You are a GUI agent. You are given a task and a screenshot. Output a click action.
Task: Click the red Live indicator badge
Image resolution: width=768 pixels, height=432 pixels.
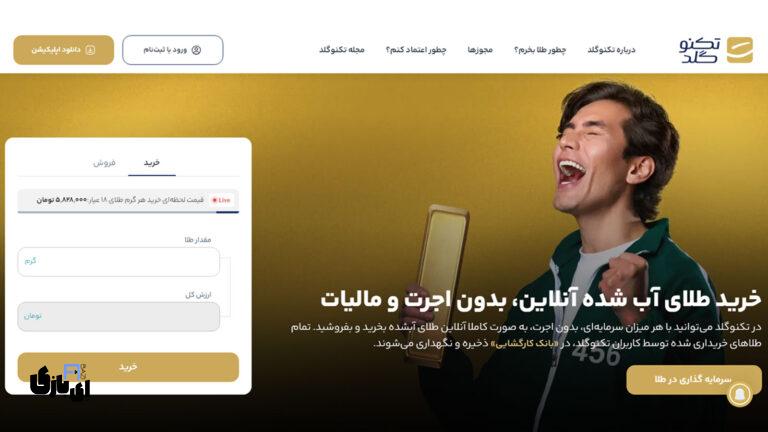[x=221, y=200]
